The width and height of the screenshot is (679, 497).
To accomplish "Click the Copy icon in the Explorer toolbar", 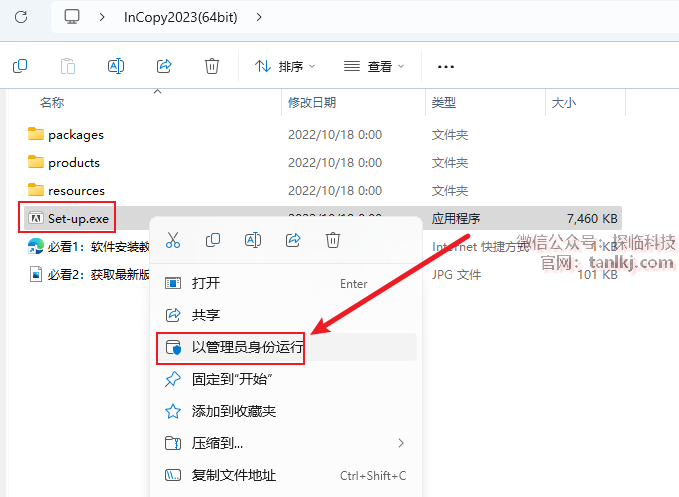I will pyautogui.click(x=20, y=66).
